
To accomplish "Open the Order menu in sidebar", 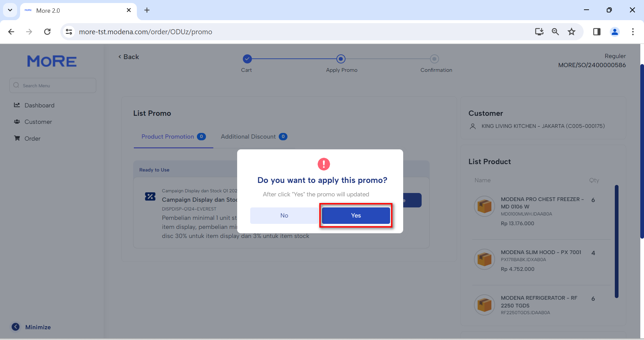I will point(32,139).
